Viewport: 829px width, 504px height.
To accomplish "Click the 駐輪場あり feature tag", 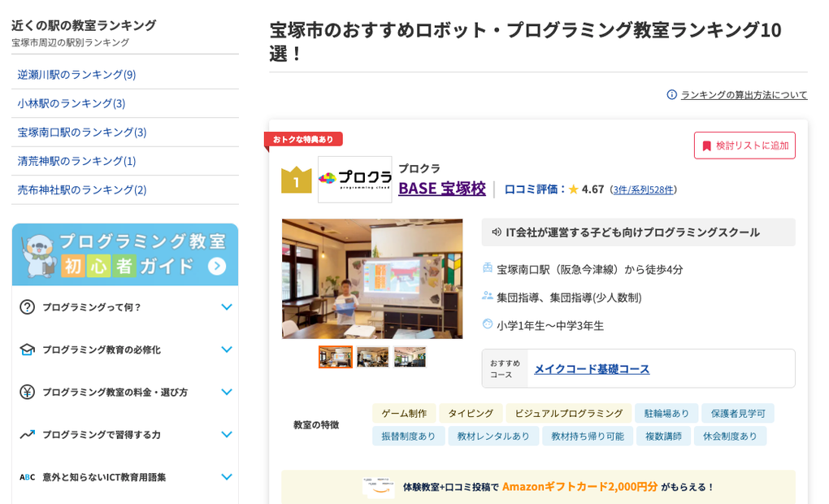I will coord(666,414).
